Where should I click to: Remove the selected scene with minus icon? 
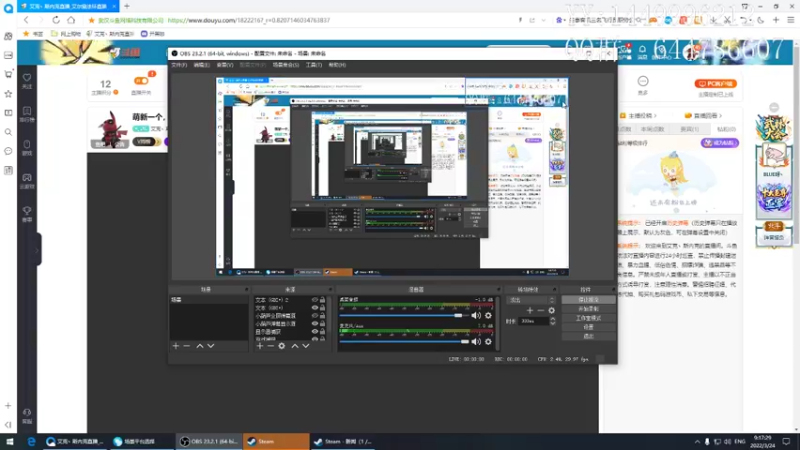(187, 346)
